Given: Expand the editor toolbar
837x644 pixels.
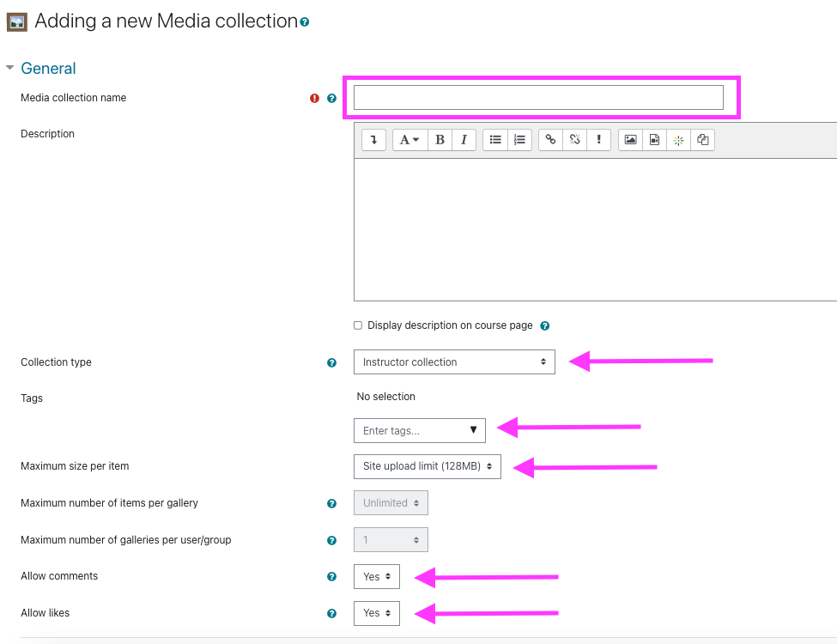Looking at the screenshot, I should coord(373,139).
